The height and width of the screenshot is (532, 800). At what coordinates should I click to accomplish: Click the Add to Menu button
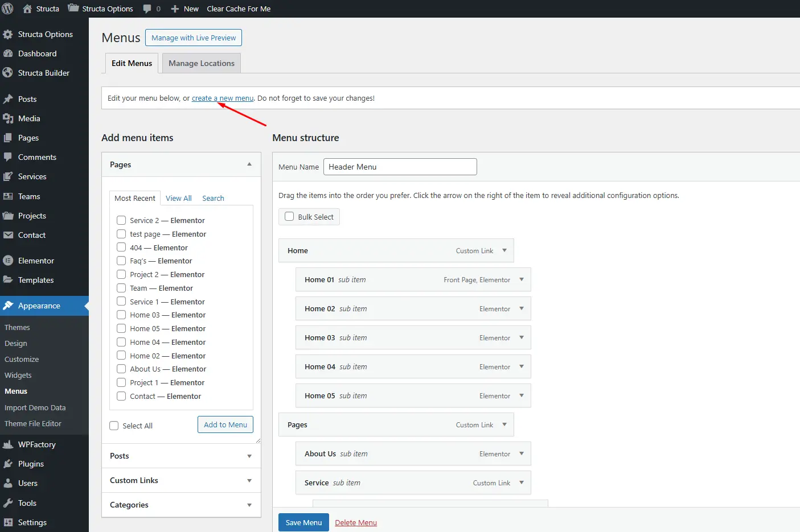click(225, 424)
